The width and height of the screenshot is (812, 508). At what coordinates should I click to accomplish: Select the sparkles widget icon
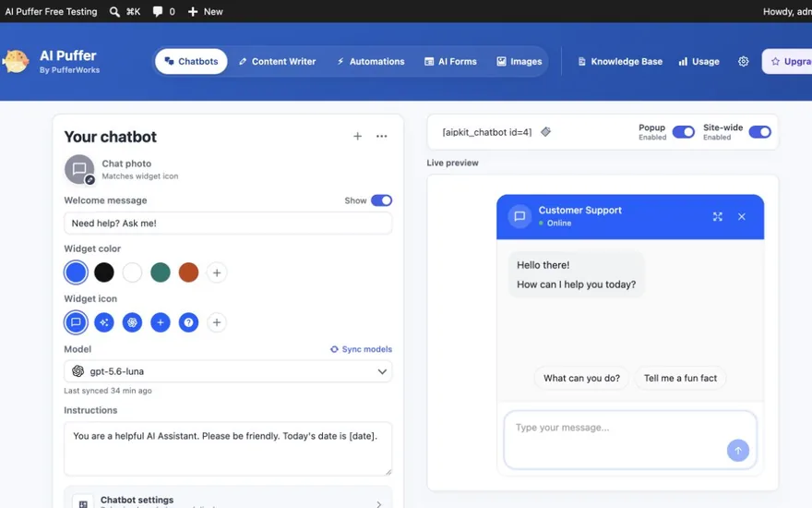104,322
